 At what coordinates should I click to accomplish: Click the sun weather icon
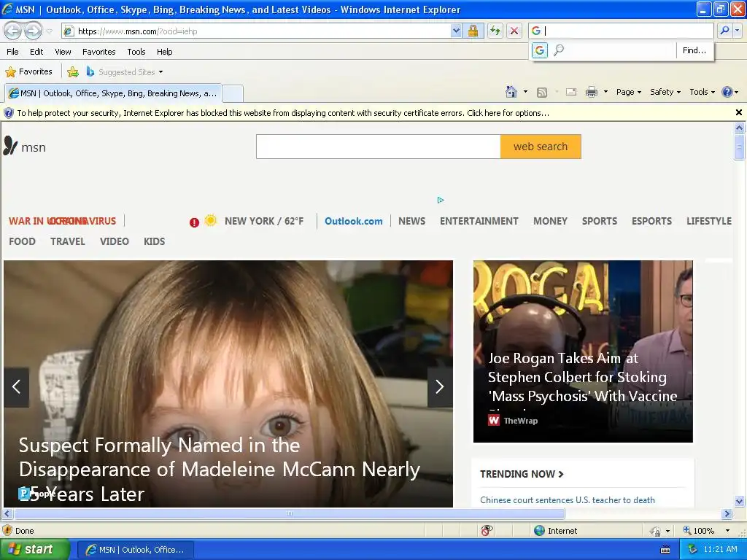[x=211, y=220]
